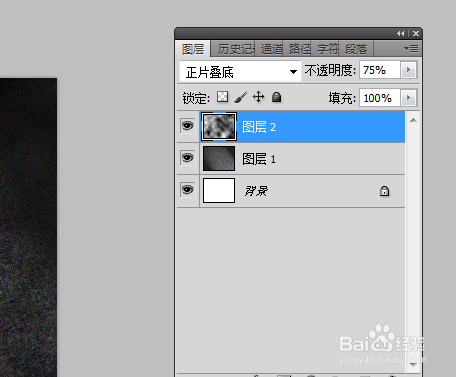Click the 不透明度 75% input field
Viewport: 456px width, 377px height.
click(x=380, y=70)
